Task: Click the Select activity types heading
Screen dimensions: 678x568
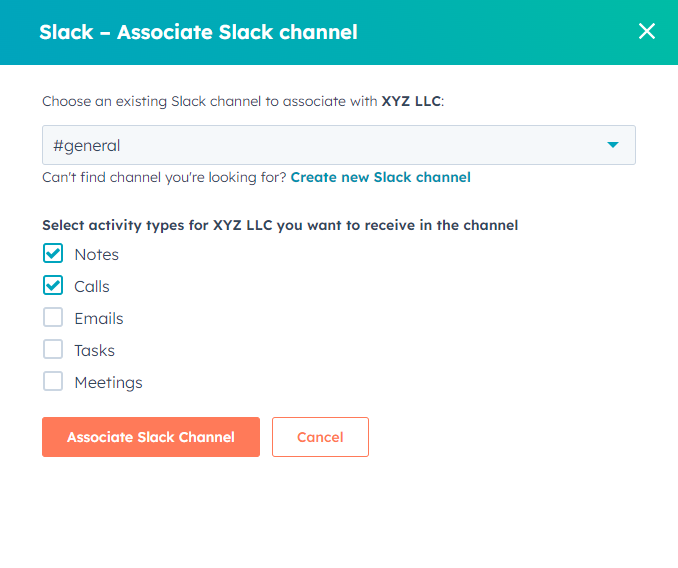Action: pyautogui.click(x=280, y=226)
